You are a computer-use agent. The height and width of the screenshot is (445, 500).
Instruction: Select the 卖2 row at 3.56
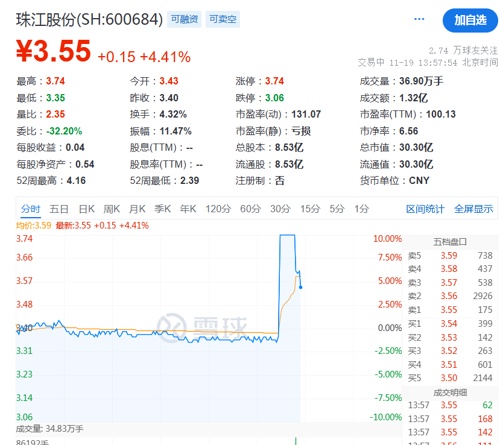450,296
